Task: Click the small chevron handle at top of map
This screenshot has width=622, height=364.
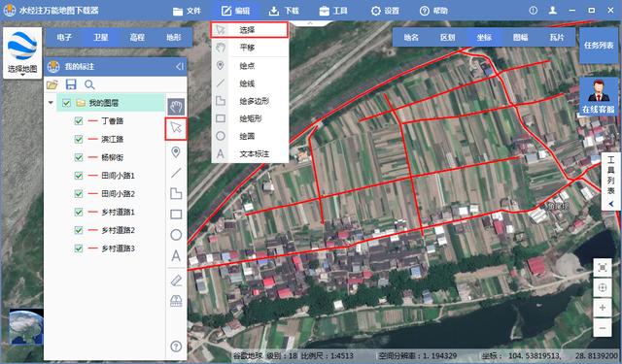Action: 310,23
